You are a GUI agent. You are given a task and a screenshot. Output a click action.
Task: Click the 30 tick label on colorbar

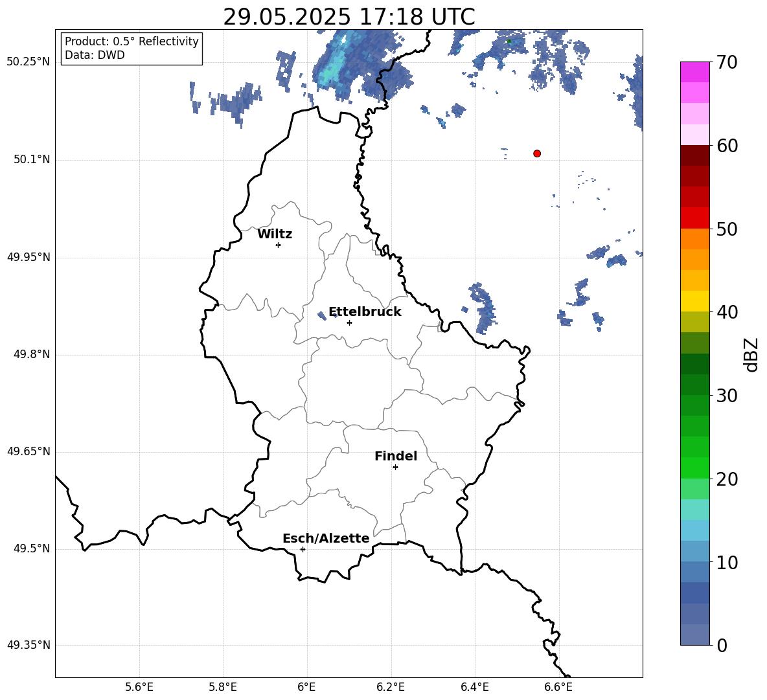click(x=727, y=396)
